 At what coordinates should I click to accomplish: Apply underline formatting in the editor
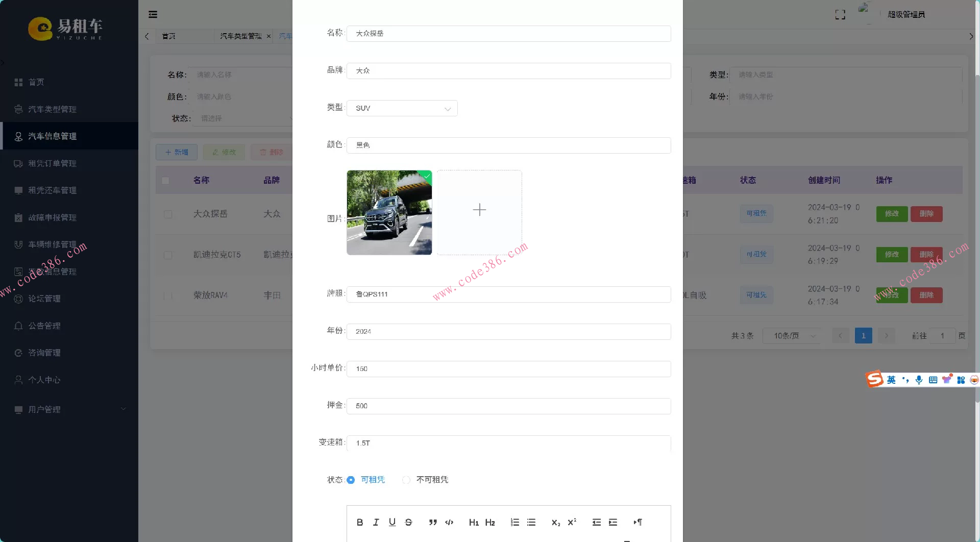tap(392, 522)
